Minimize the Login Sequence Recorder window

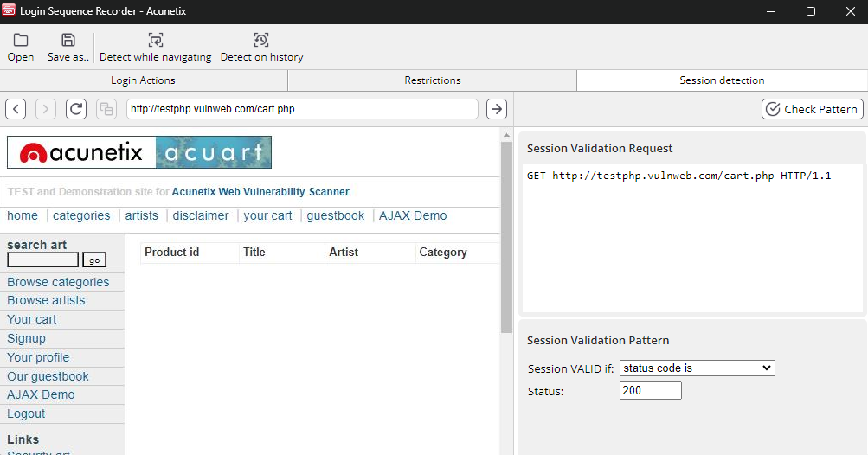point(770,11)
